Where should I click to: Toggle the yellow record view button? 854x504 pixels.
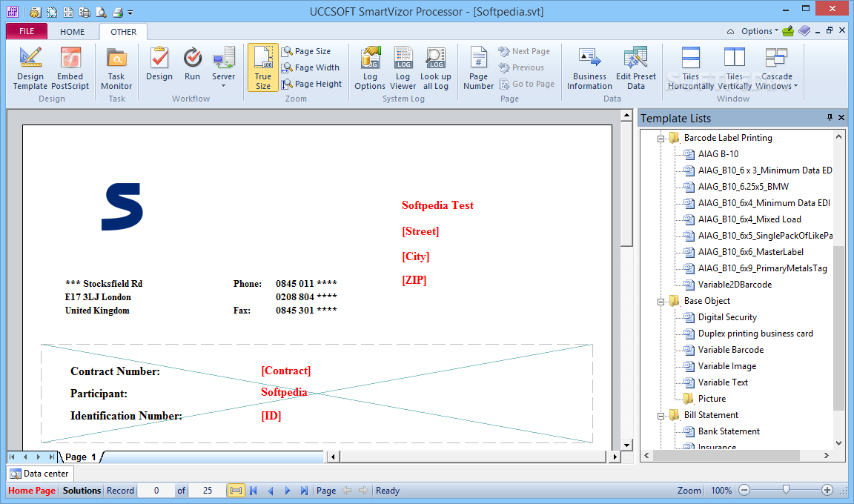click(x=236, y=491)
